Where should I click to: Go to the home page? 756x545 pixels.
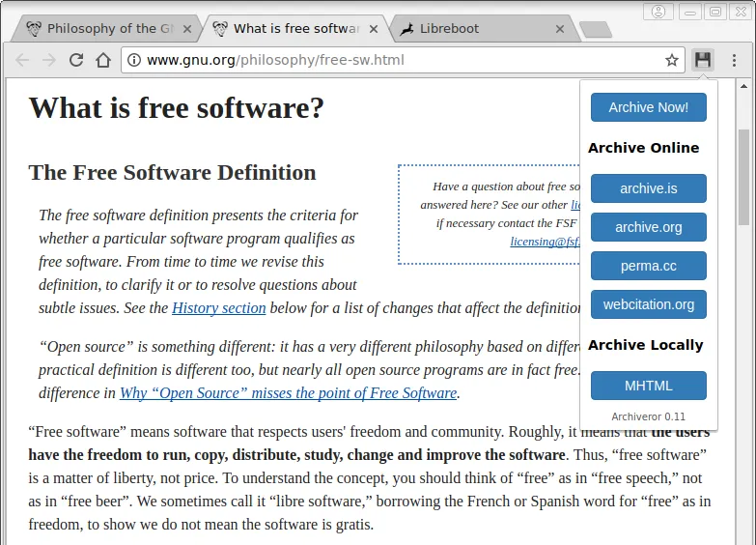[102, 60]
